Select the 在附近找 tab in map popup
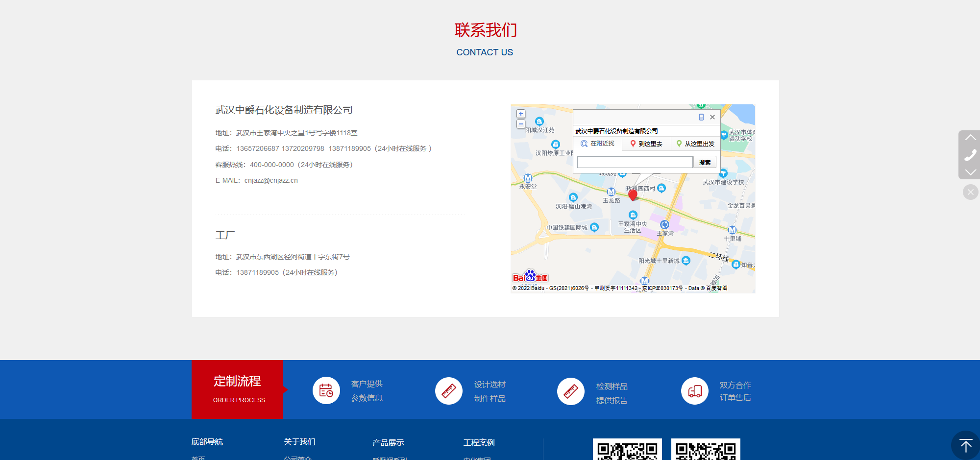This screenshot has width=980, height=460. [598, 144]
